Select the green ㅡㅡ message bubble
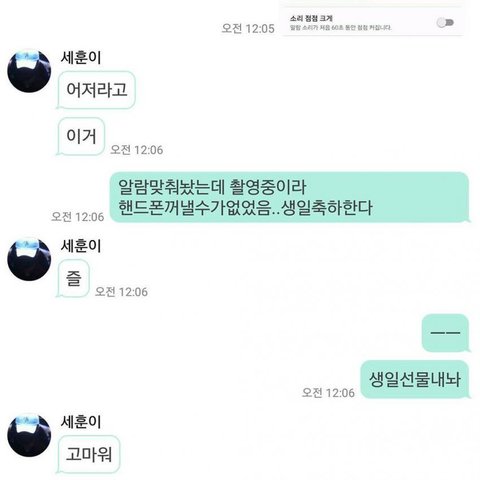Screen dimensions: 480x480 (x=446, y=333)
